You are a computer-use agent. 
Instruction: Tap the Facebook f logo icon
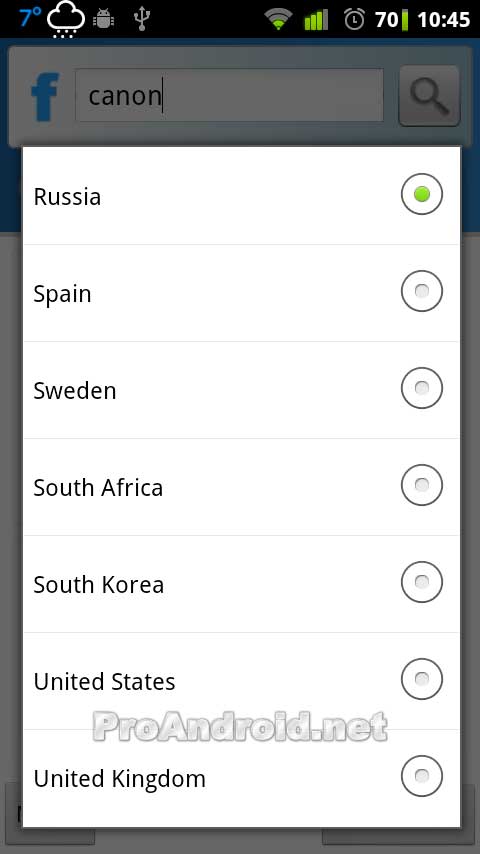tap(45, 96)
